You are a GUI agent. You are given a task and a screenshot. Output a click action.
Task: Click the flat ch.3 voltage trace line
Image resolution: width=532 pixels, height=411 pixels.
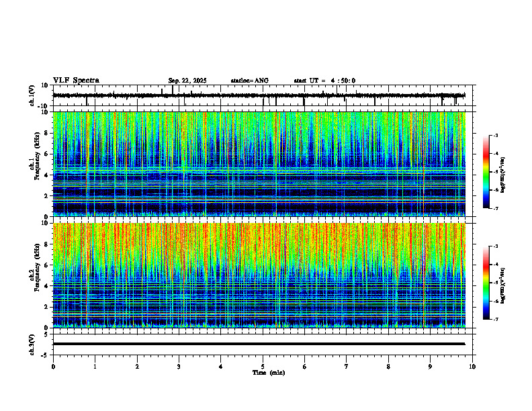click(259, 344)
